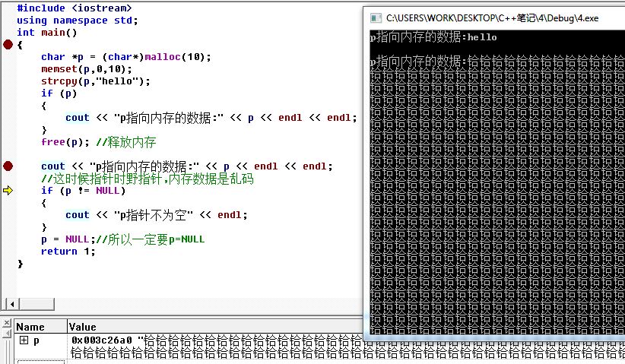Close the watch panel with X

point(6,323)
